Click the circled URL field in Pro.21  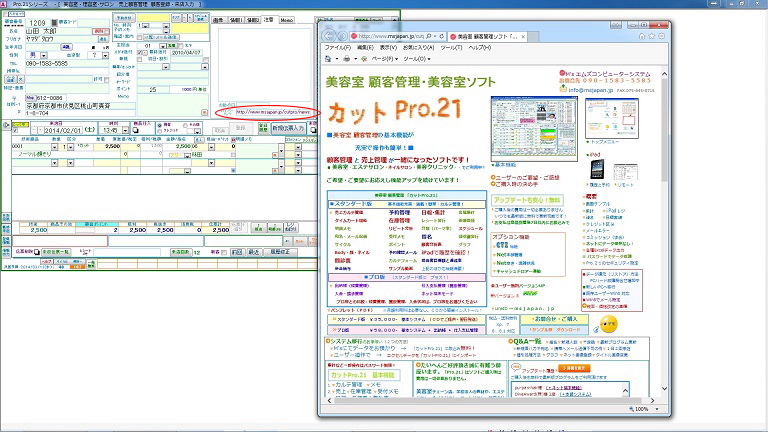(x=273, y=112)
